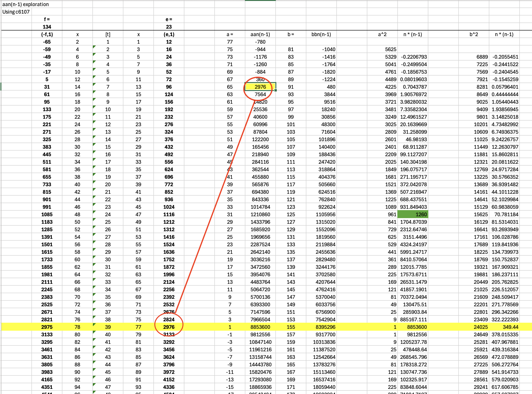This screenshot has height=394, width=532.
Task: Select the 'b^2' header cell
Action: pos(474,34)
